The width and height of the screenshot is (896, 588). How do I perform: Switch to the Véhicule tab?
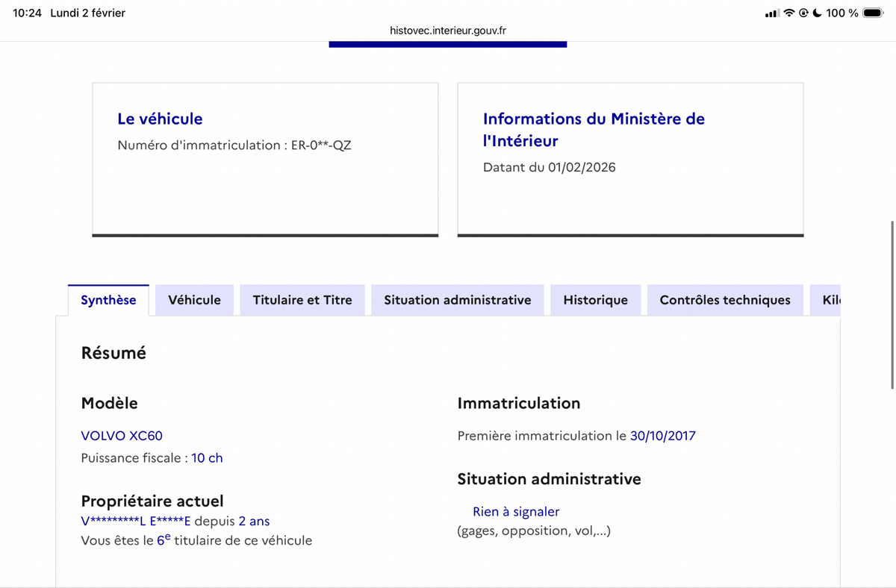194,300
